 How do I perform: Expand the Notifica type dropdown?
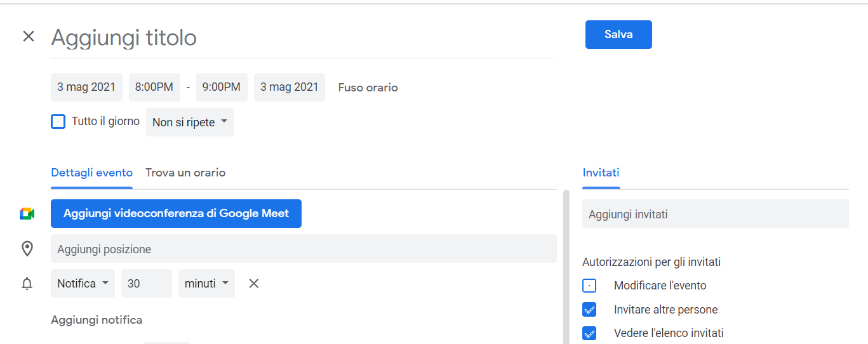(x=83, y=284)
